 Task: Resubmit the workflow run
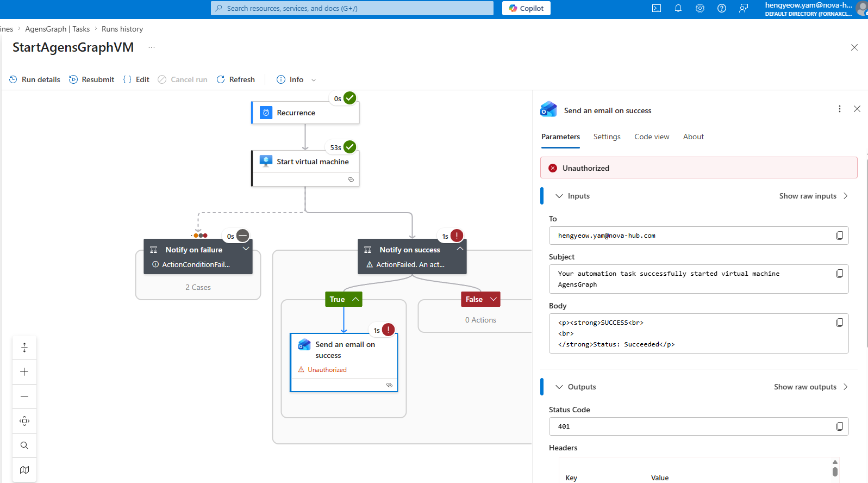[x=92, y=79]
